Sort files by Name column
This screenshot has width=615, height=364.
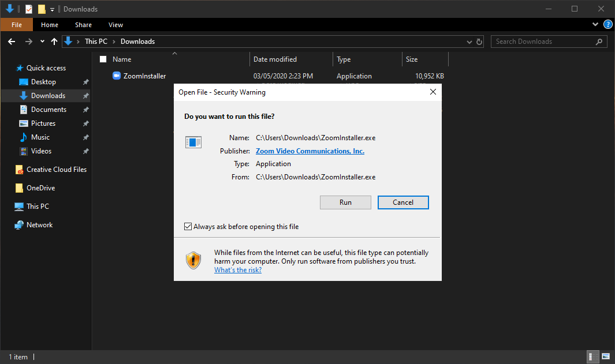[122, 59]
